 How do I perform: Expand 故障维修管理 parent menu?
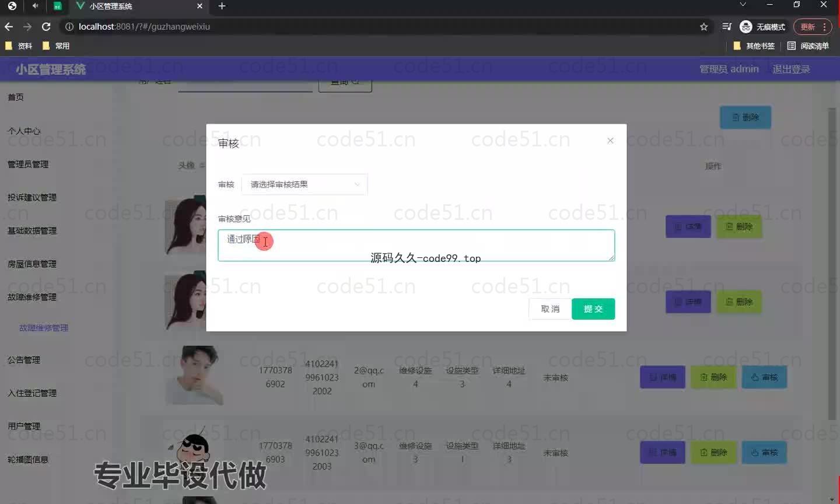click(x=32, y=297)
